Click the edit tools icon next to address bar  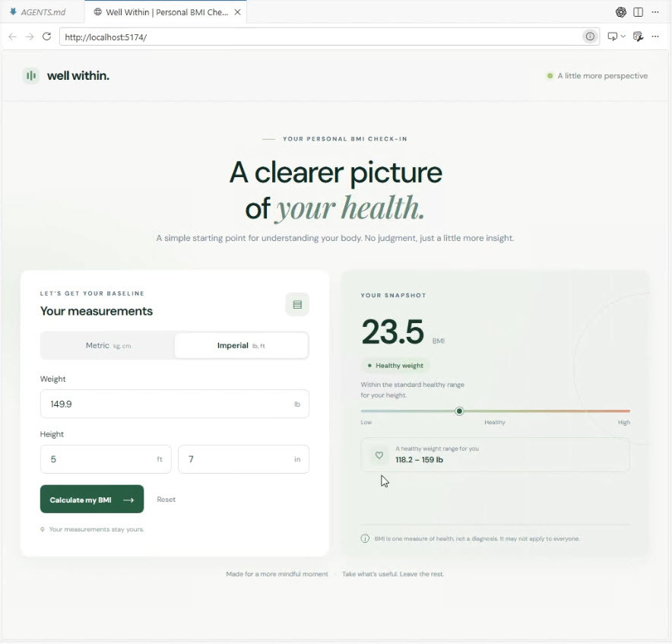[638, 36]
